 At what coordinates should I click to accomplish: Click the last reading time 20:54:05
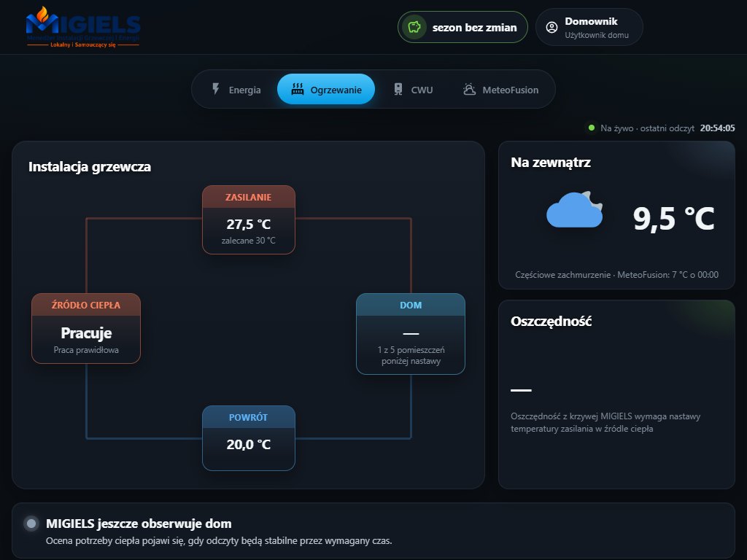718,128
